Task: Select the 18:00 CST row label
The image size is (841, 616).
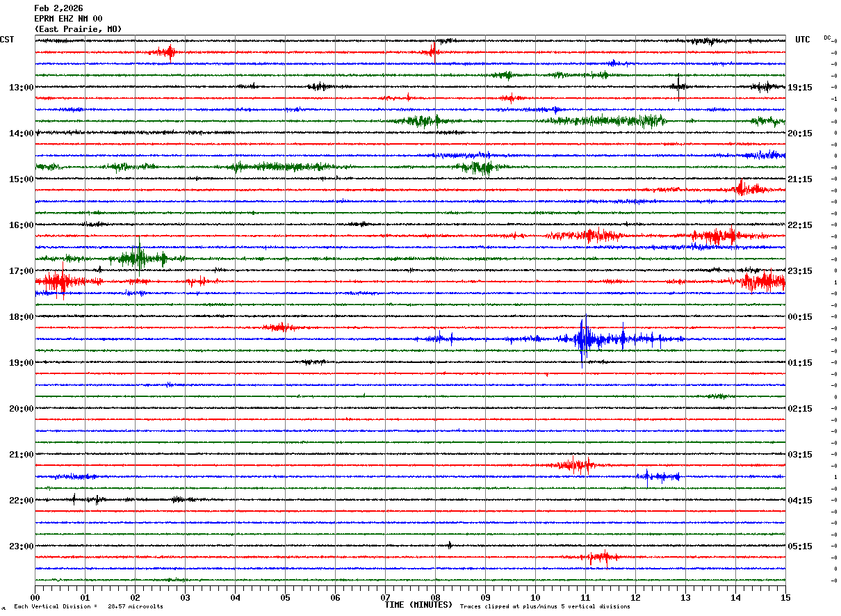Action: [22, 317]
